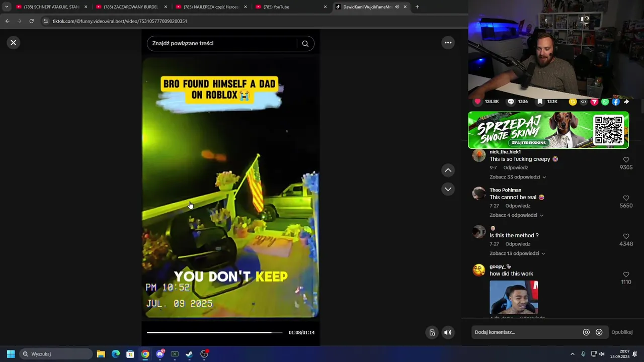Close the TikTok video viewer with X
This screenshot has width=644, height=362.
tap(14, 43)
